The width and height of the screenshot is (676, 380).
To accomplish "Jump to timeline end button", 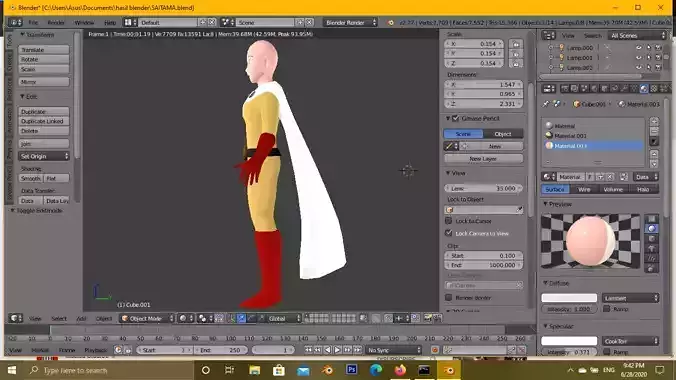I will pyautogui.click(x=357, y=350).
